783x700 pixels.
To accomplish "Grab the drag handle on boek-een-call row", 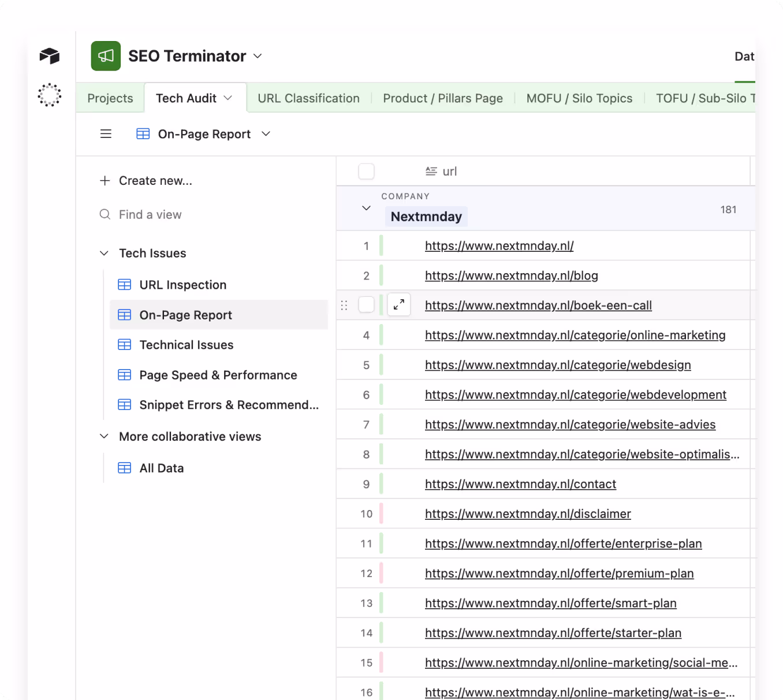I will 344,305.
